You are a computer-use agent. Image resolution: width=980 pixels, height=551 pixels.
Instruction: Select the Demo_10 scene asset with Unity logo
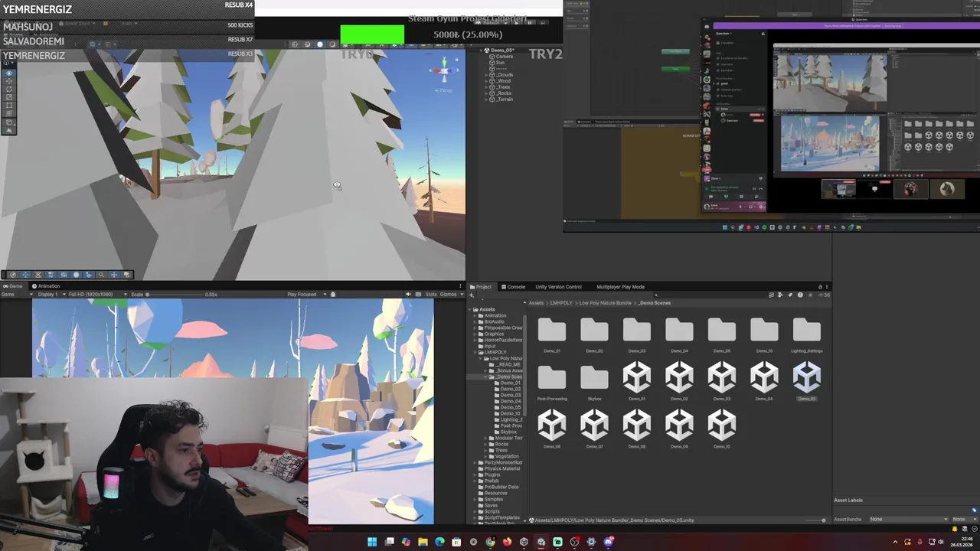point(722,429)
